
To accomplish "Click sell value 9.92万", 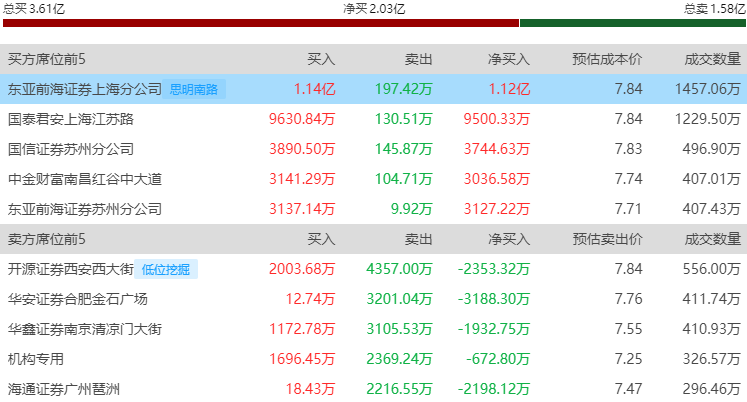I will click(x=412, y=209).
